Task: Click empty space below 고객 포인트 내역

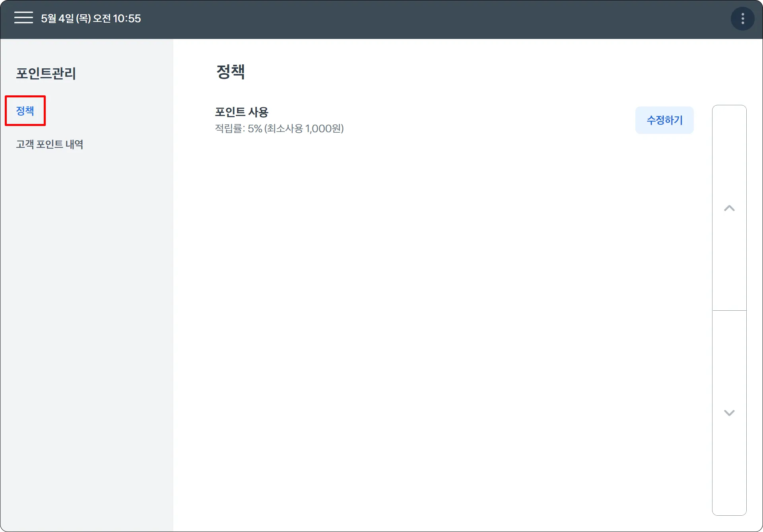Action: point(87,318)
